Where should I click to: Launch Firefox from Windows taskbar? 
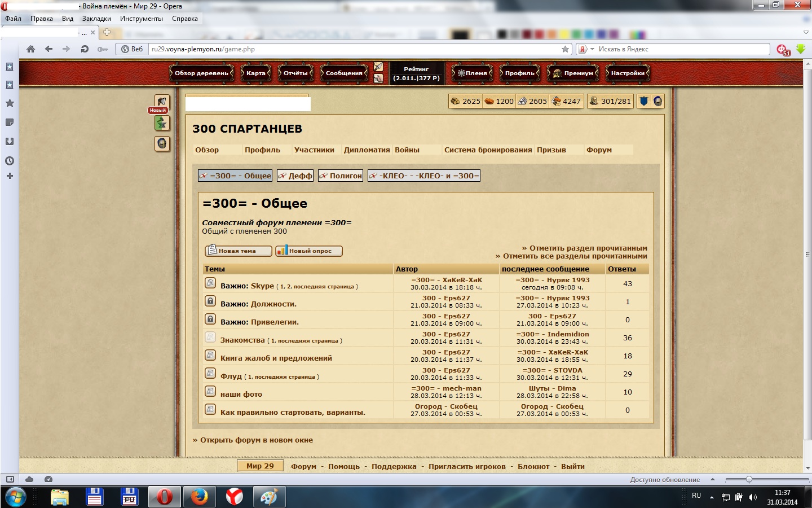point(199,497)
